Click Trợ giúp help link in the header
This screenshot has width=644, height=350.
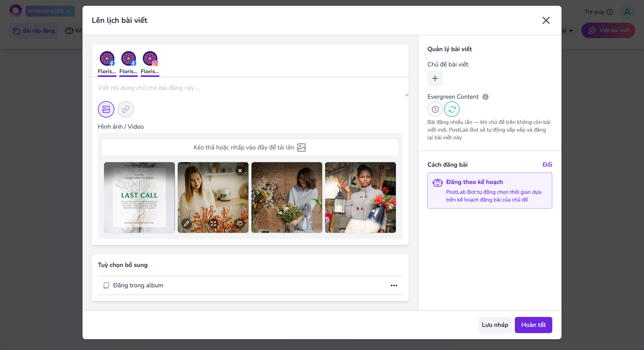[x=599, y=12]
